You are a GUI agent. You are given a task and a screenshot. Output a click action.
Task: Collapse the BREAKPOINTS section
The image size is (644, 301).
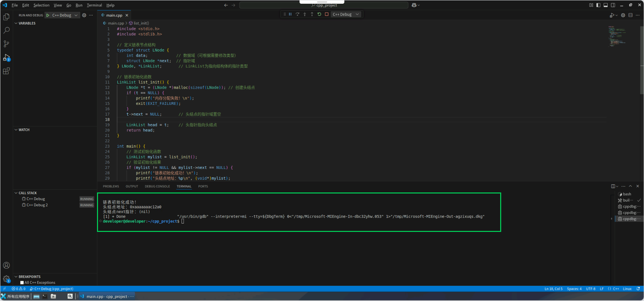pyautogui.click(x=29, y=277)
